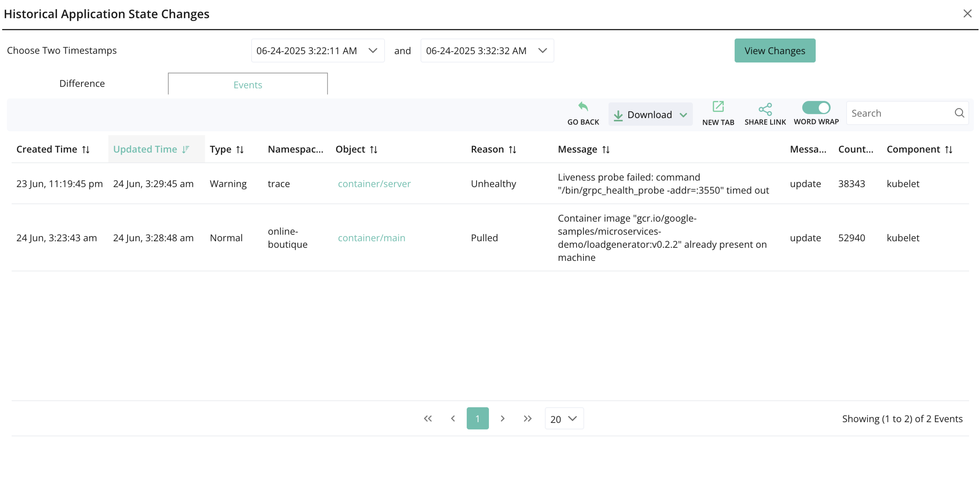
Task: Sort by Reason column arrows
Action: (512, 149)
